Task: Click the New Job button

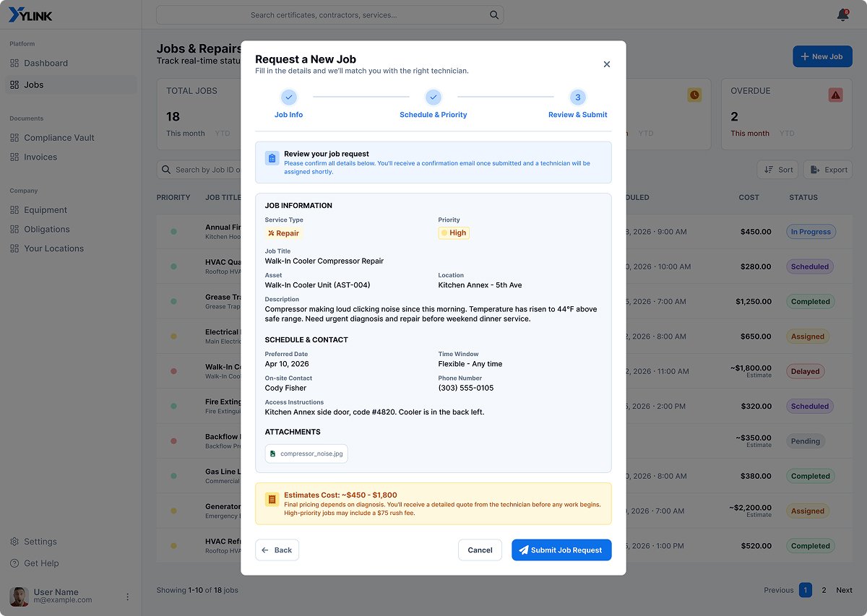Action: [822, 56]
